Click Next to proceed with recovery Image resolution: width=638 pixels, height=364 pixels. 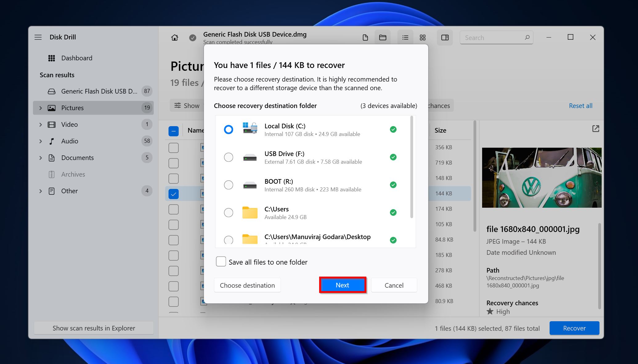coord(342,285)
